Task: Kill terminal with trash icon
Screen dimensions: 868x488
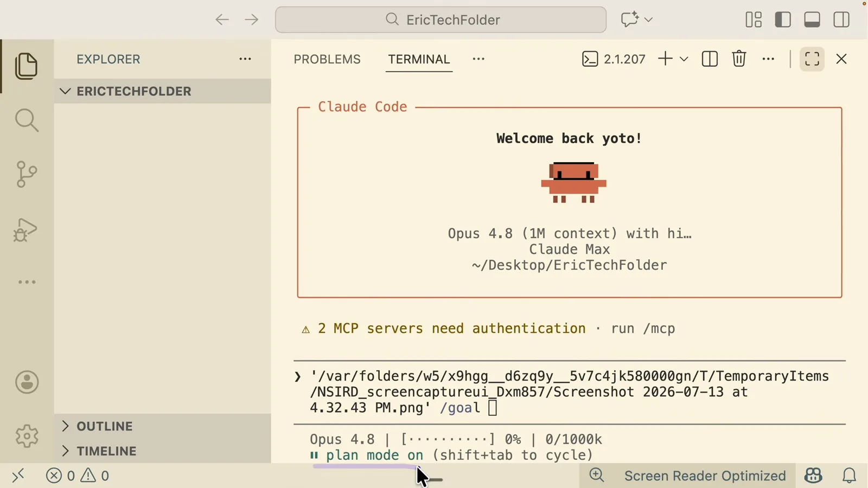Action: 739,59
